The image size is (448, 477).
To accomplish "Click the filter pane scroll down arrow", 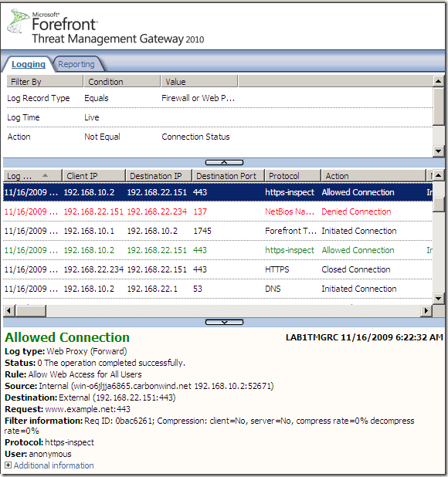I will 438,151.
